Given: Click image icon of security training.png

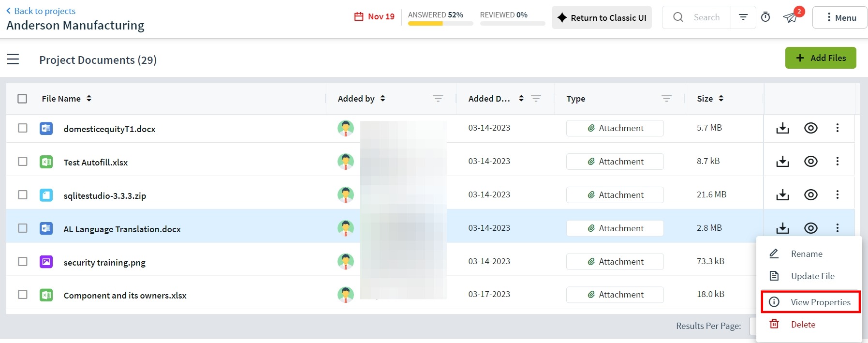Looking at the screenshot, I should tap(46, 262).
